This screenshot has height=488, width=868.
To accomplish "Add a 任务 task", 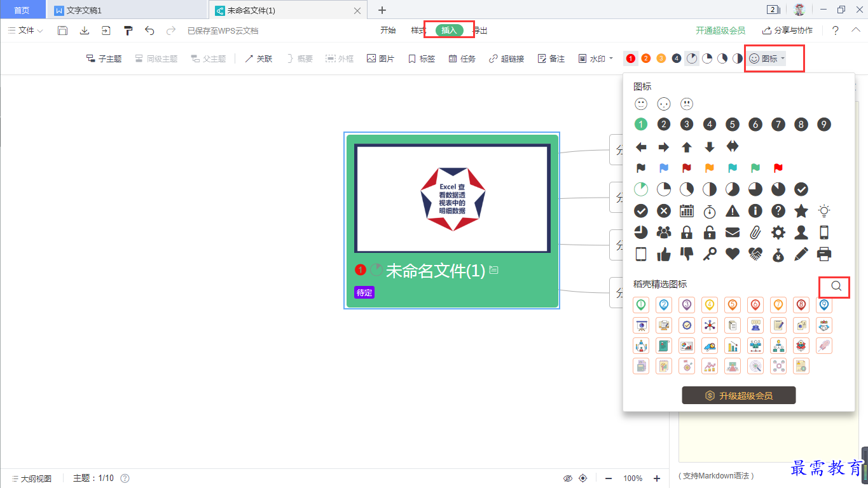I will (x=462, y=58).
